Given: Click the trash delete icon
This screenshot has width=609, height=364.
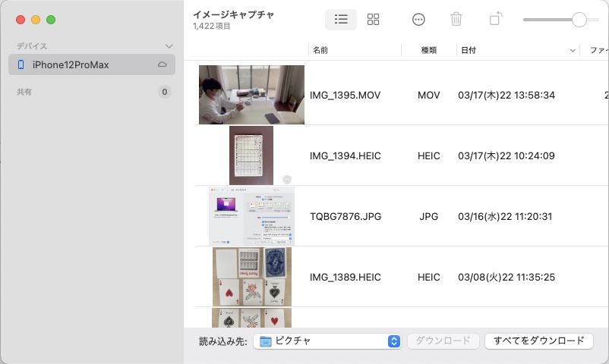Looking at the screenshot, I should pyautogui.click(x=456, y=20).
